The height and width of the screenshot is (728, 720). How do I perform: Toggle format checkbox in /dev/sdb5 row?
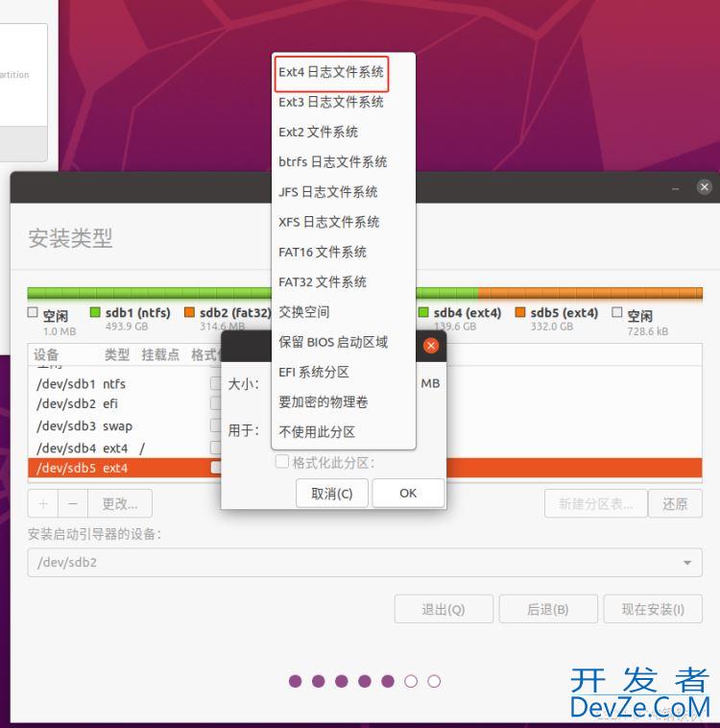tap(216, 468)
